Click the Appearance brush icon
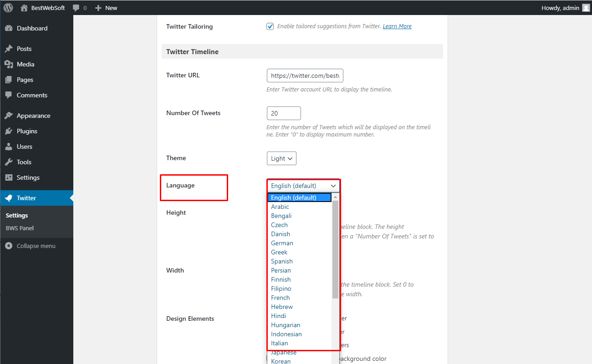592x364 pixels. (x=9, y=116)
